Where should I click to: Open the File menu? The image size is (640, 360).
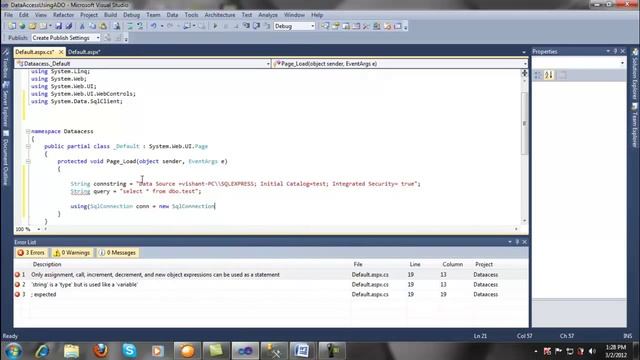pos(8,15)
